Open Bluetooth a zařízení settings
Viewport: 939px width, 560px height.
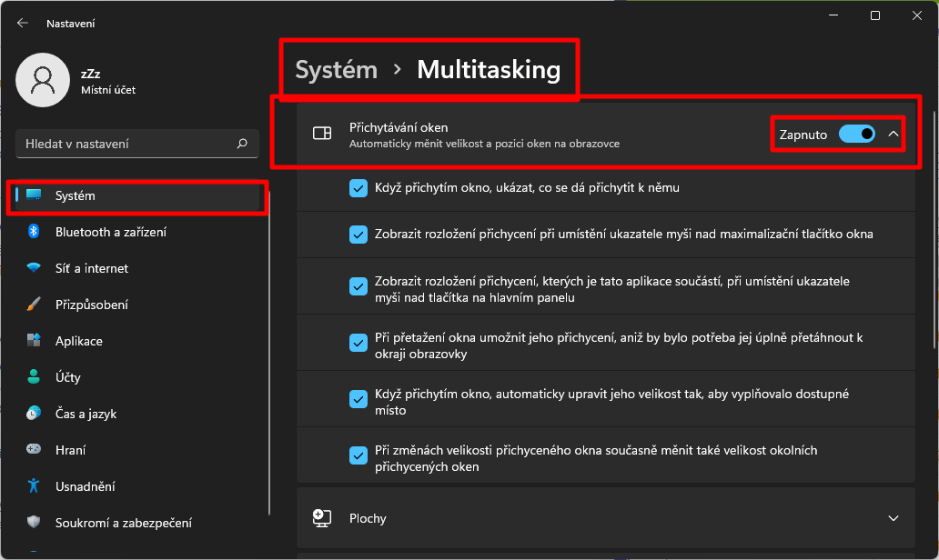point(110,232)
